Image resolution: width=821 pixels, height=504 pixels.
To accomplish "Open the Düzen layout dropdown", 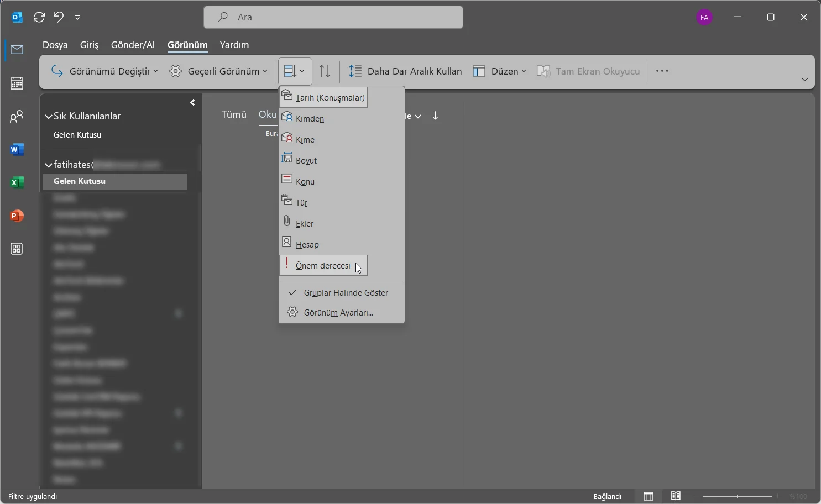I will pos(500,71).
